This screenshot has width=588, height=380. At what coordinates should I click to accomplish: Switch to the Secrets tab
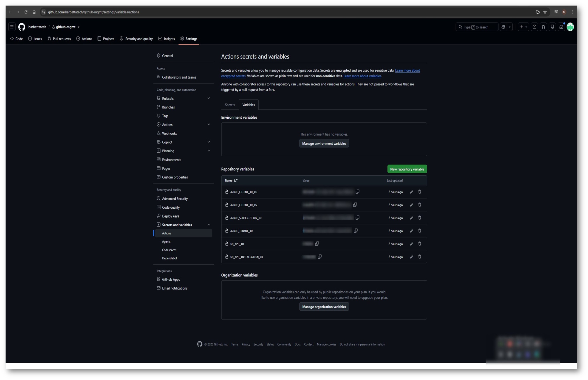230,105
